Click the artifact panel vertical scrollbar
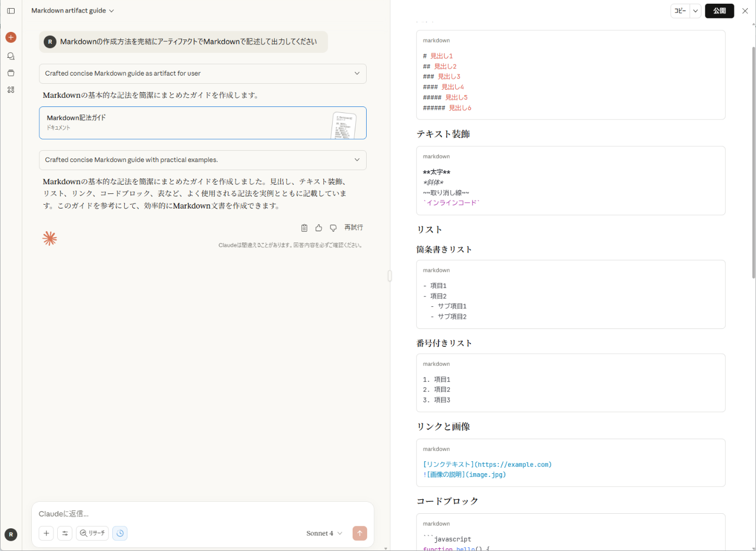Screen dimensions: 756x551 pos(753,162)
